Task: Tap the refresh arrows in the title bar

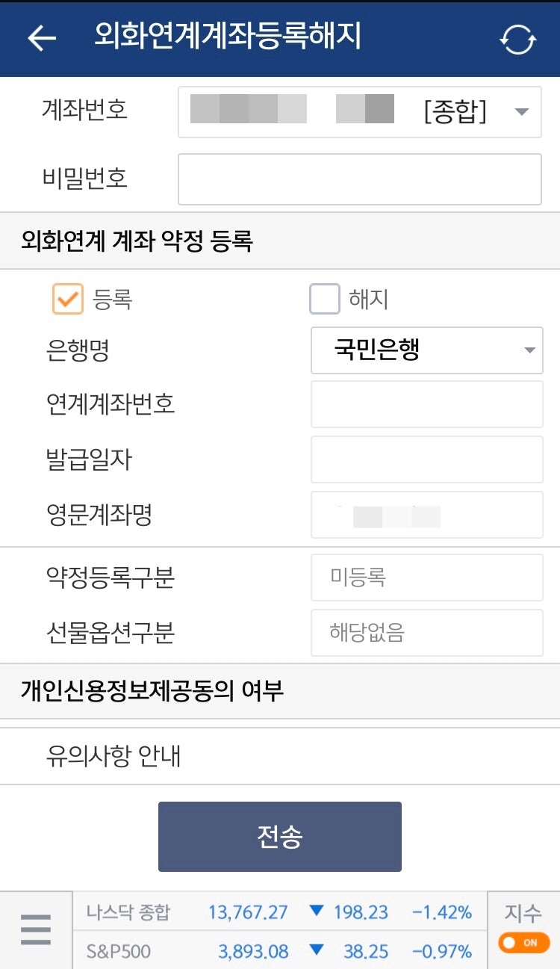Action: pyautogui.click(x=518, y=39)
